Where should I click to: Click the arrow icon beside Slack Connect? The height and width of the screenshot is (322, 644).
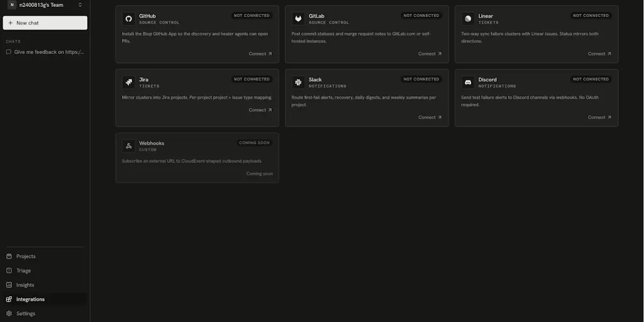pyautogui.click(x=440, y=118)
